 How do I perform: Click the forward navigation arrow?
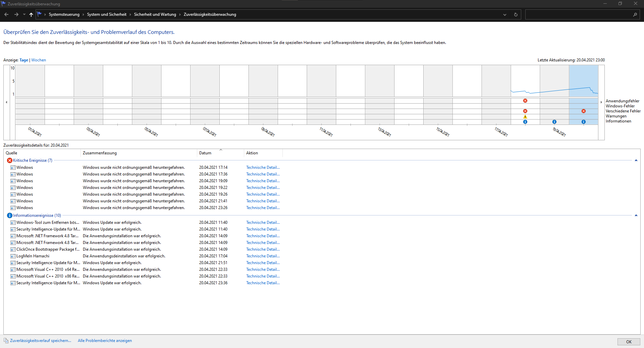coord(16,14)
